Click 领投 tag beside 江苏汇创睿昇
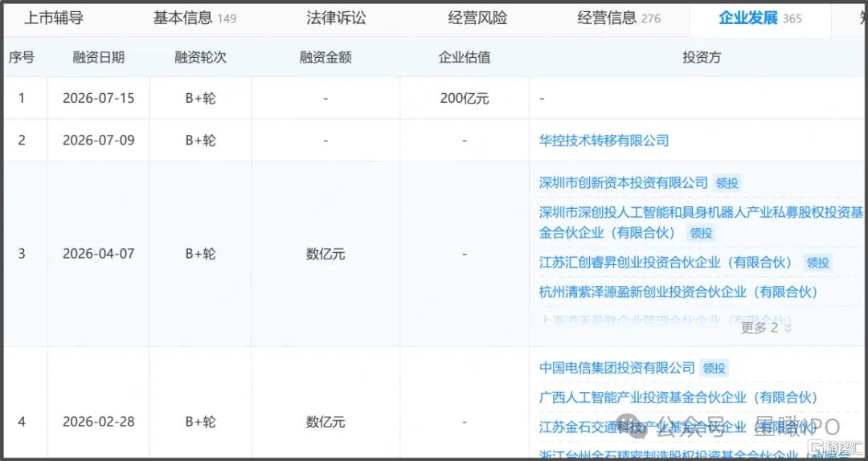Viewport: 868px width, 461px height. 818,263
